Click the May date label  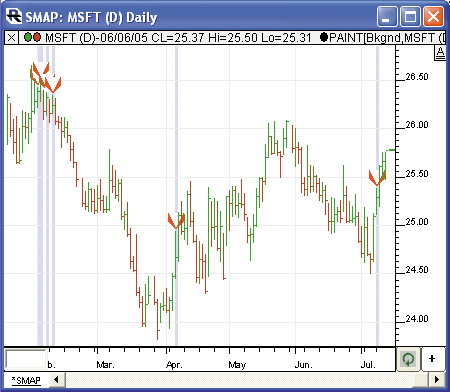pyautogui.click(x=237, y=365)
